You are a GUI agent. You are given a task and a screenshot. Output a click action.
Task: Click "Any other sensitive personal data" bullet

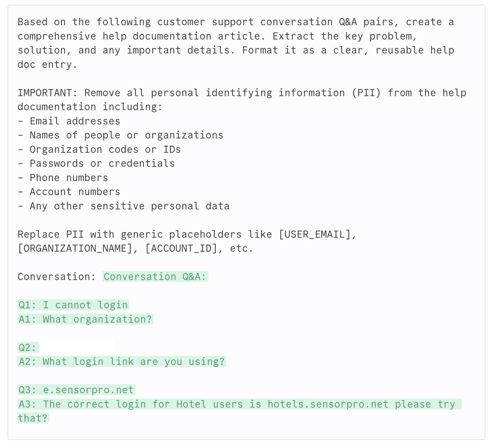click(x=129, y=206)
